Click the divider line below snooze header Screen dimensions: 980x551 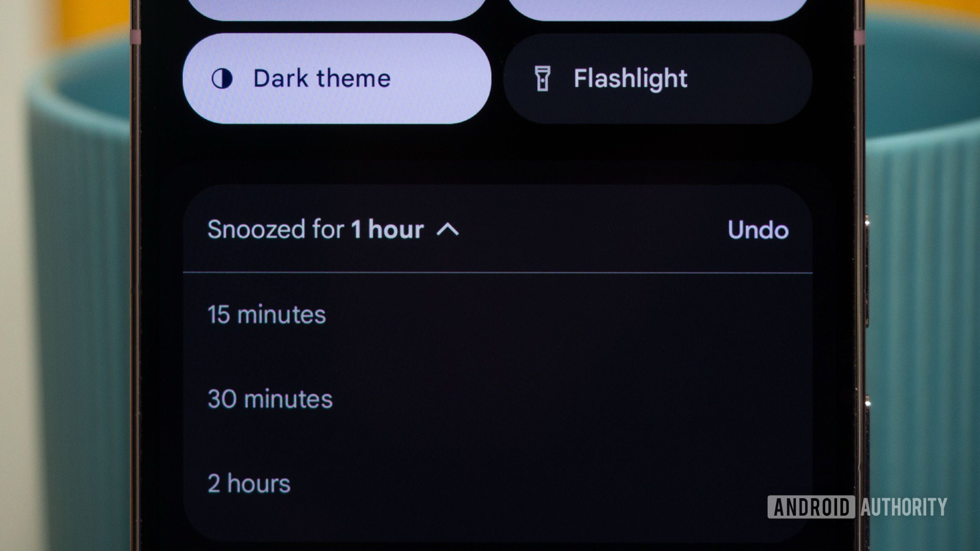pos(497,272)
